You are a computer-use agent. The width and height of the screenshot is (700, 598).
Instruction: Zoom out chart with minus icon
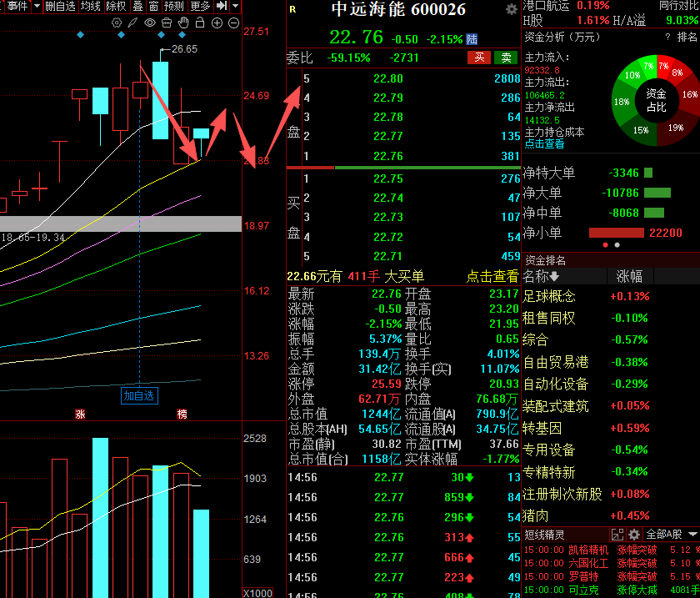(233, 23)
